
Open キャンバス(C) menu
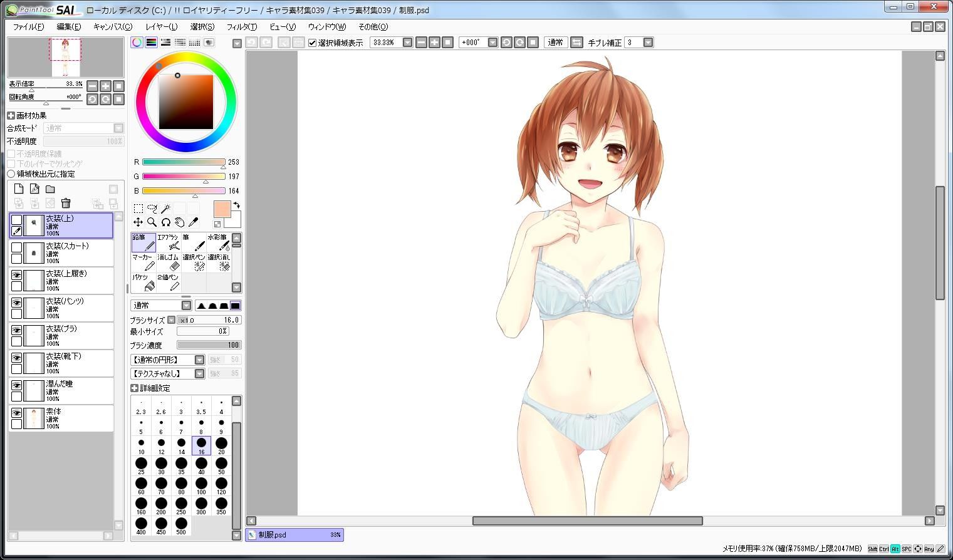point(113,27)
